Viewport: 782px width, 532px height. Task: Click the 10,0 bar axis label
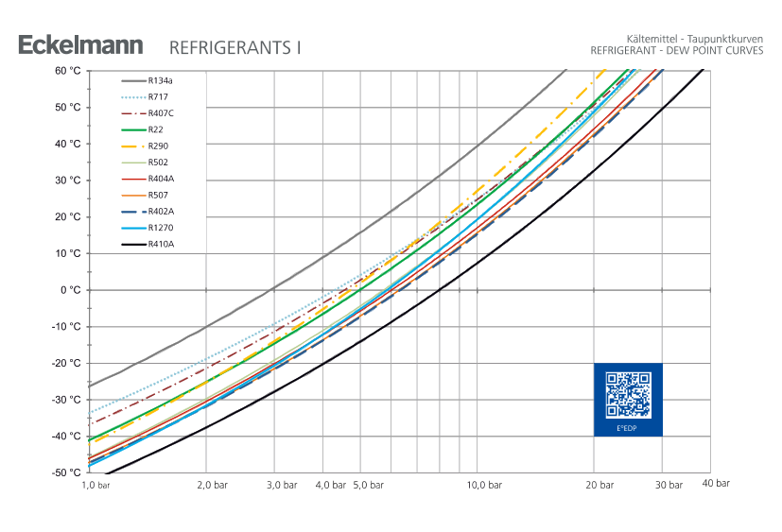(484, 485)
